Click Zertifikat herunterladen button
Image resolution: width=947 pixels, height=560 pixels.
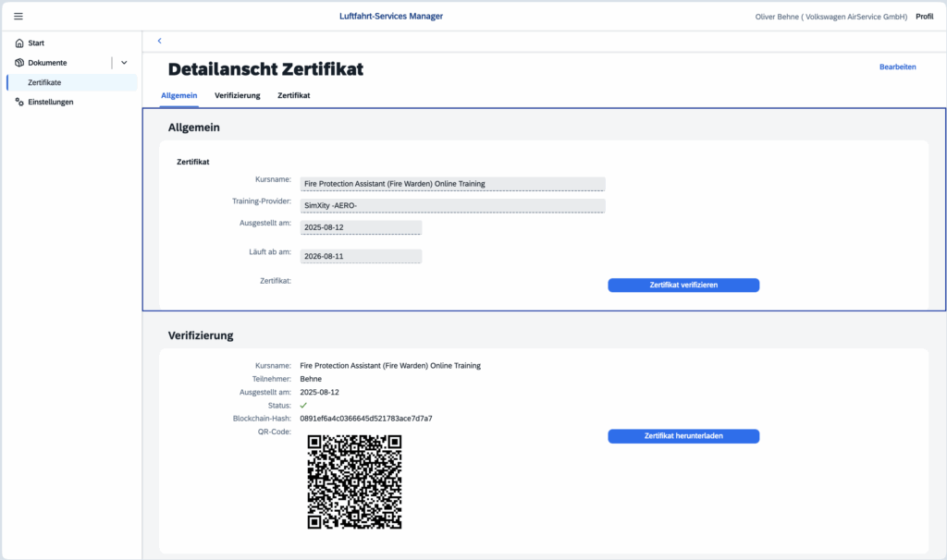pyautogui.click(x=683, y=435)
